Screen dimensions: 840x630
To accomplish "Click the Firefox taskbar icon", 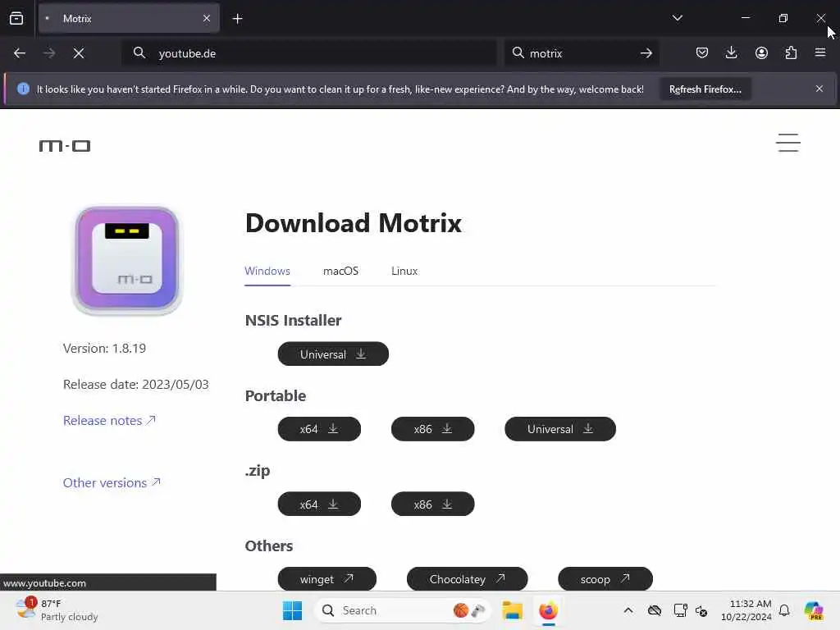I will tap(548, 610).
